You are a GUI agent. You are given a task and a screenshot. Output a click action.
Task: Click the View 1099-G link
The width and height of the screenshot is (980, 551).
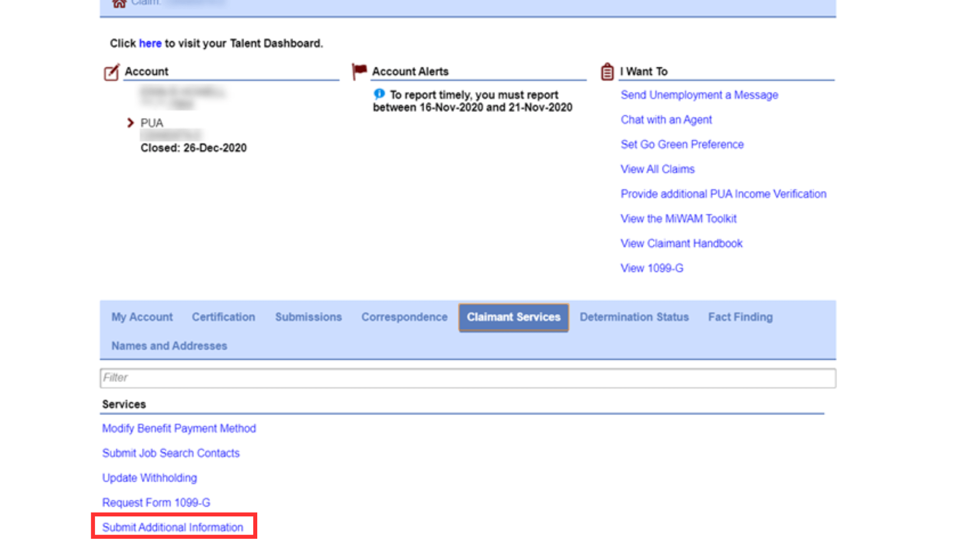pos(652,268)
